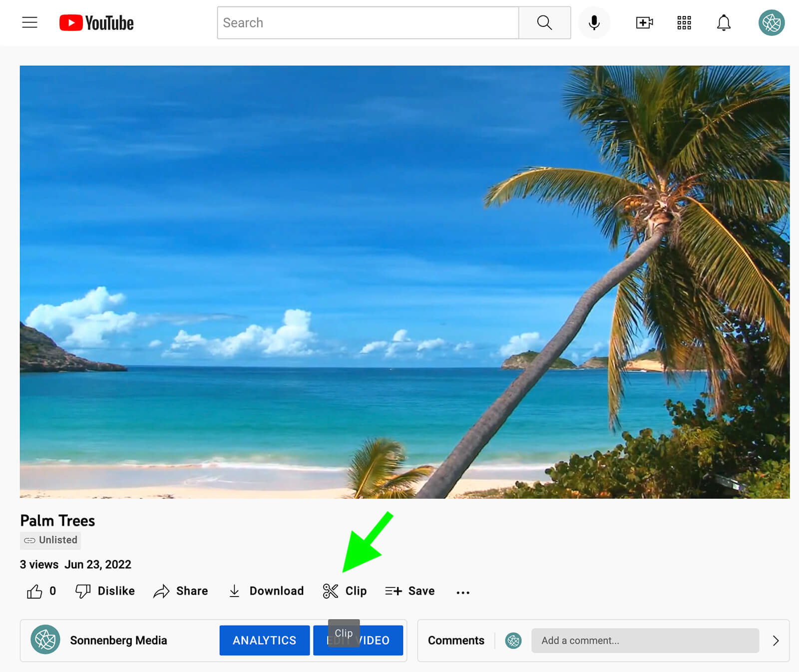Screen dimensions: 799x672
Task: Open Sonnenberg Media channel avatar
Action: point(45,640)
